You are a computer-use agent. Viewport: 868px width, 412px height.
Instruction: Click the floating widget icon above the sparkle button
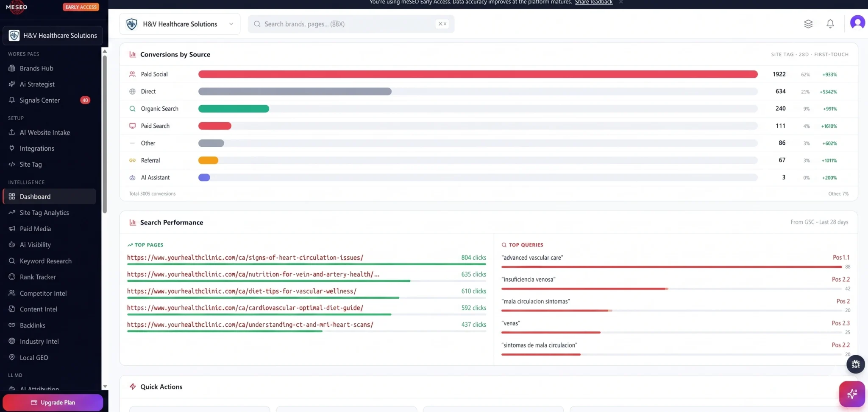(855, 364)
